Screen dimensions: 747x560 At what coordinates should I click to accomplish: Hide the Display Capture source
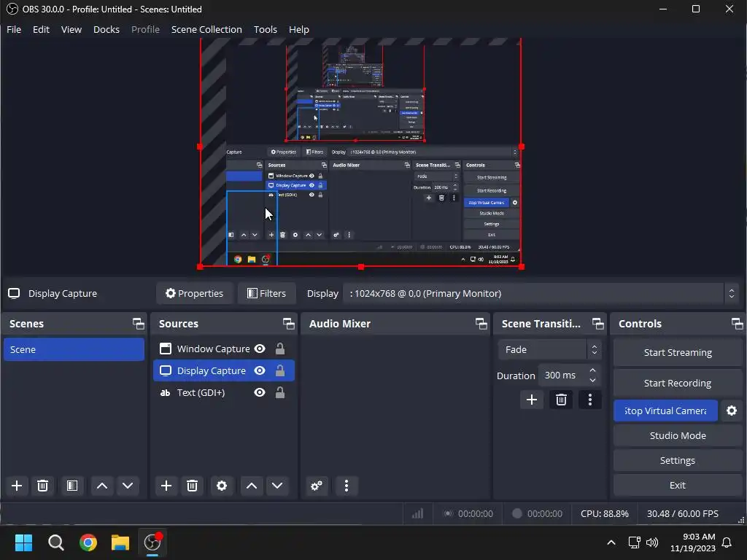tap(260, 370)
